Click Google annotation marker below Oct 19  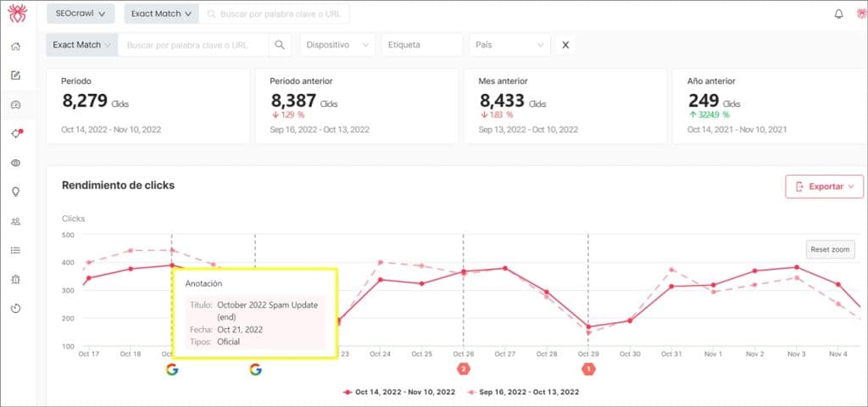coord(172,370)
